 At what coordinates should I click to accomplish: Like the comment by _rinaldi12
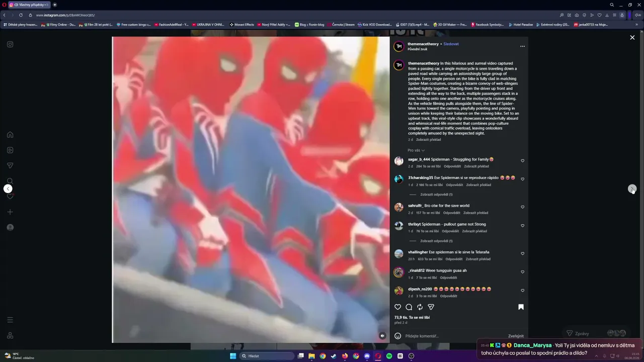point(522,272)
